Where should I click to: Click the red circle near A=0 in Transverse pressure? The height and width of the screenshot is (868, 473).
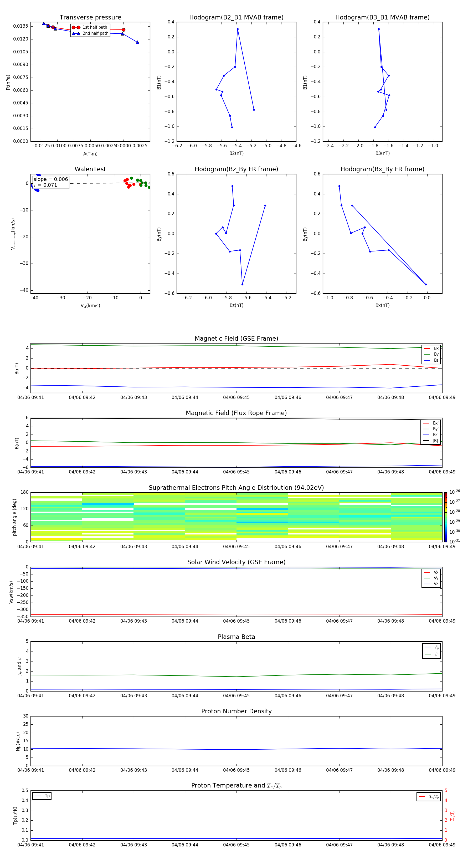tap(124, 30)
